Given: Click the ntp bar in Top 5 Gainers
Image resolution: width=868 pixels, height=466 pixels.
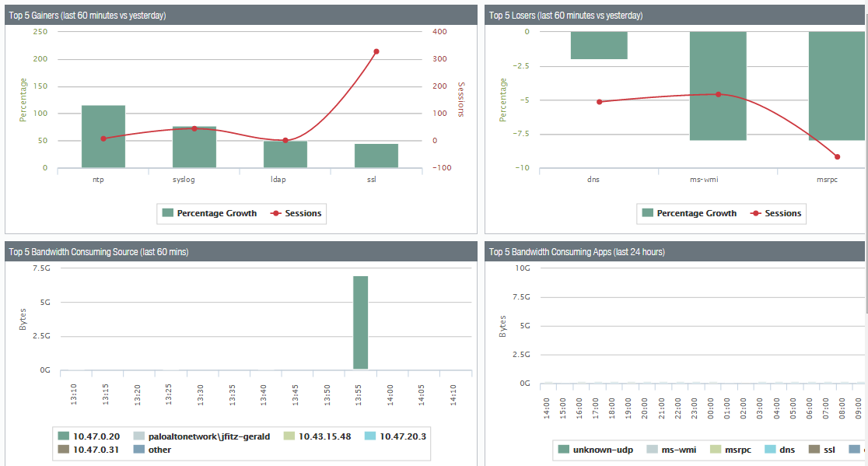Looking at the screenshot, I should point(103,137).
